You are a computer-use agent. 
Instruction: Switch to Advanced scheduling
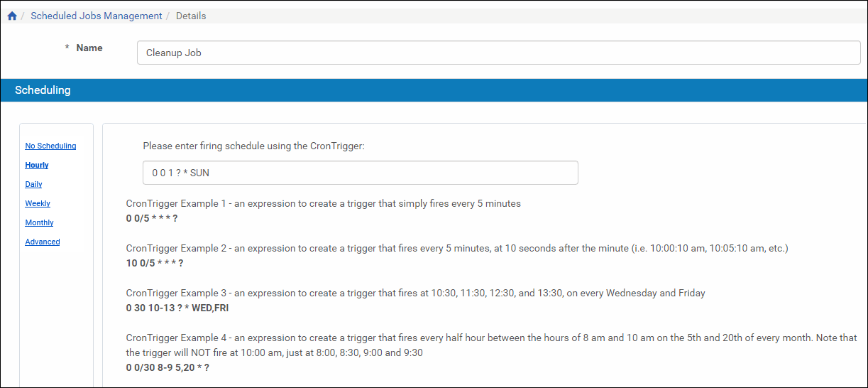click(x=43, y=242)
